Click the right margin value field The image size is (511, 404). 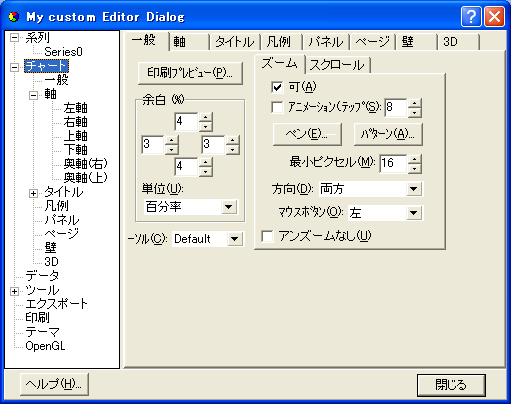(213, 145)
